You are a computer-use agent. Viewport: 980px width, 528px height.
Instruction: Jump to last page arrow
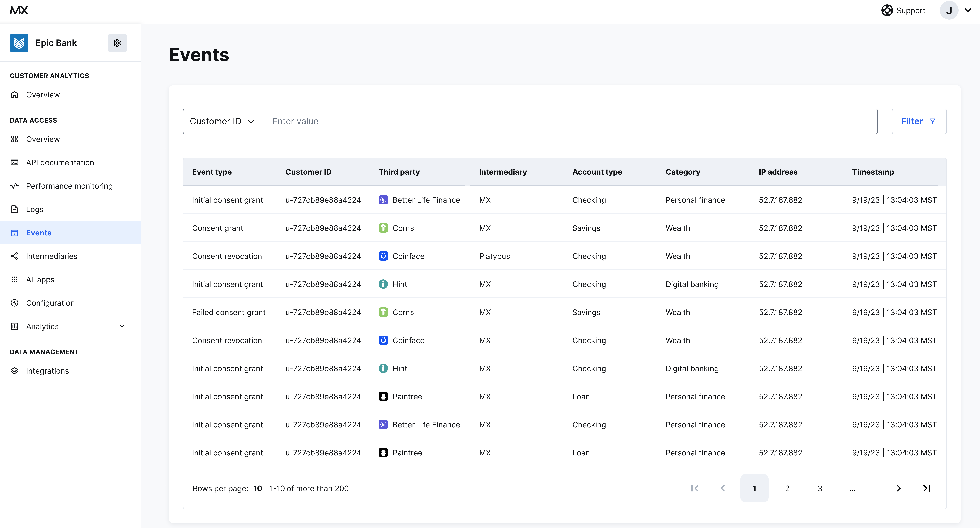(927, 488)
